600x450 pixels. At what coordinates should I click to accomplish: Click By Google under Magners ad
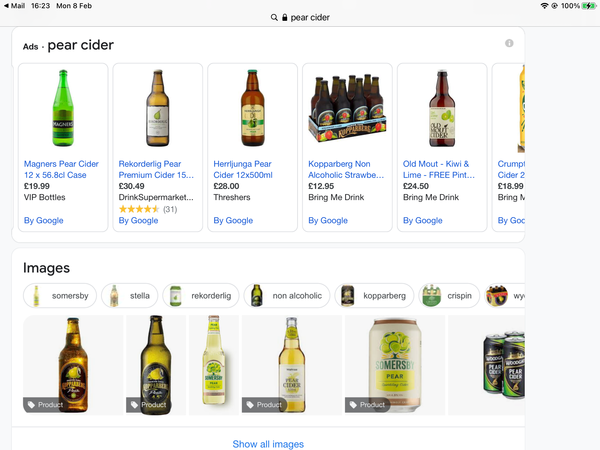[44, 221]
